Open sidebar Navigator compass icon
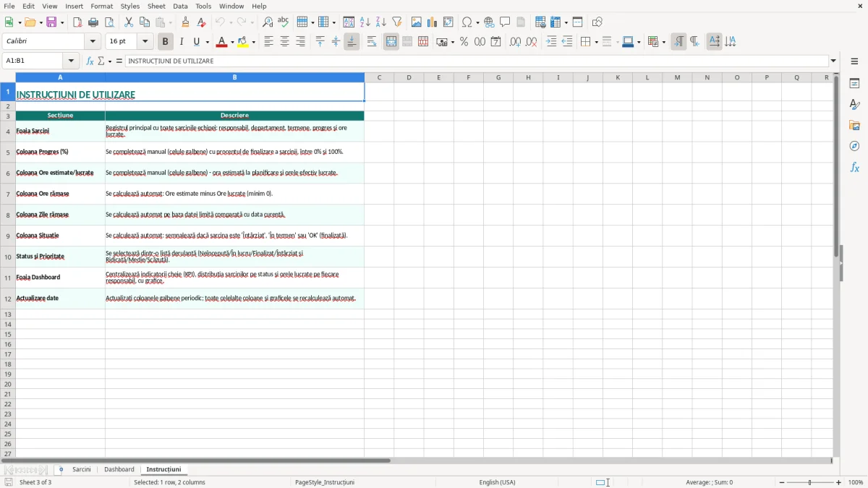 [854, 147]
